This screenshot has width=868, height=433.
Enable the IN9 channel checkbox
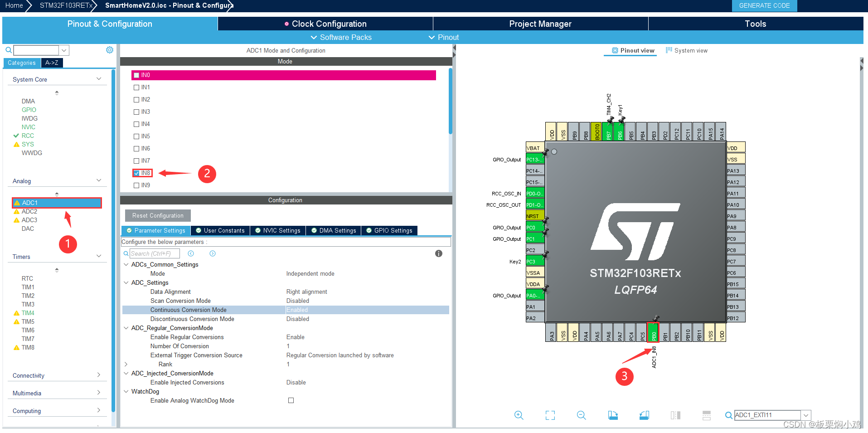(136, 185)
